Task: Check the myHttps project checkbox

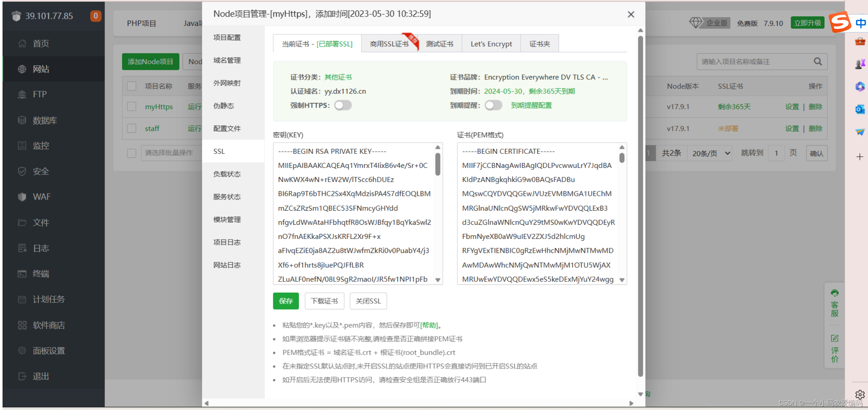Action: [x=132, y=107]
